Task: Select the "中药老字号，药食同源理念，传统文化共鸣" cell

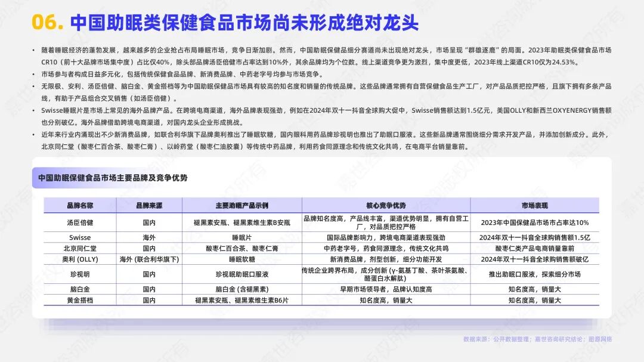Action: point(386,249)
